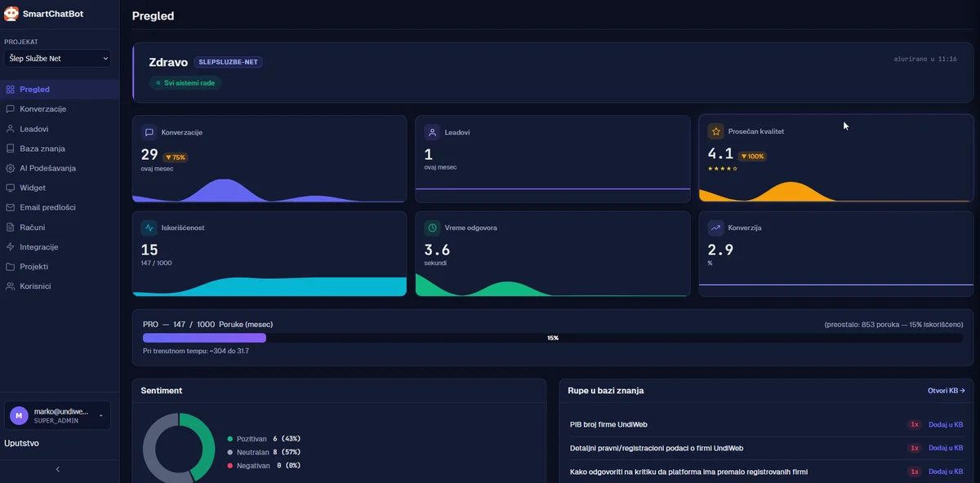Collapse the sidebar with the chevron arrow
Image resolution: width=980 pixels, height=483 pixels.
click(58, 469)
